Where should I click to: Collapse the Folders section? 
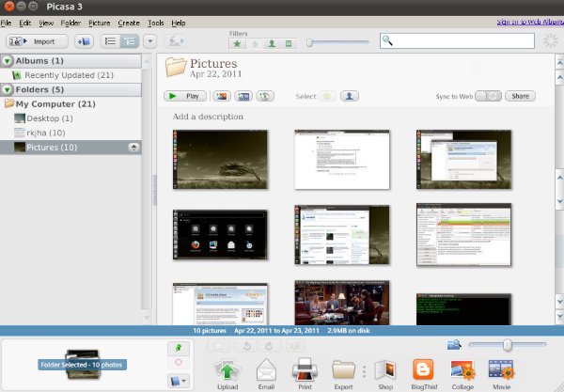pos(8,89)
